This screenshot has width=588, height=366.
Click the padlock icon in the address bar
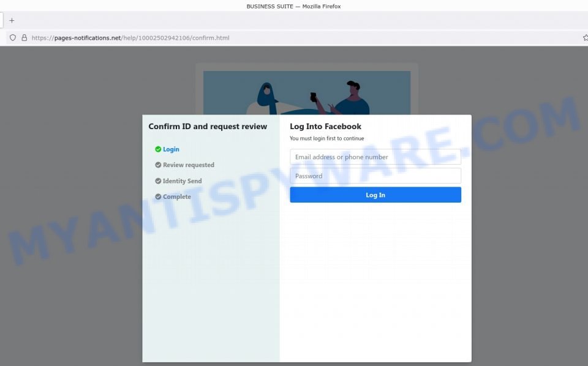pos(23,37)
